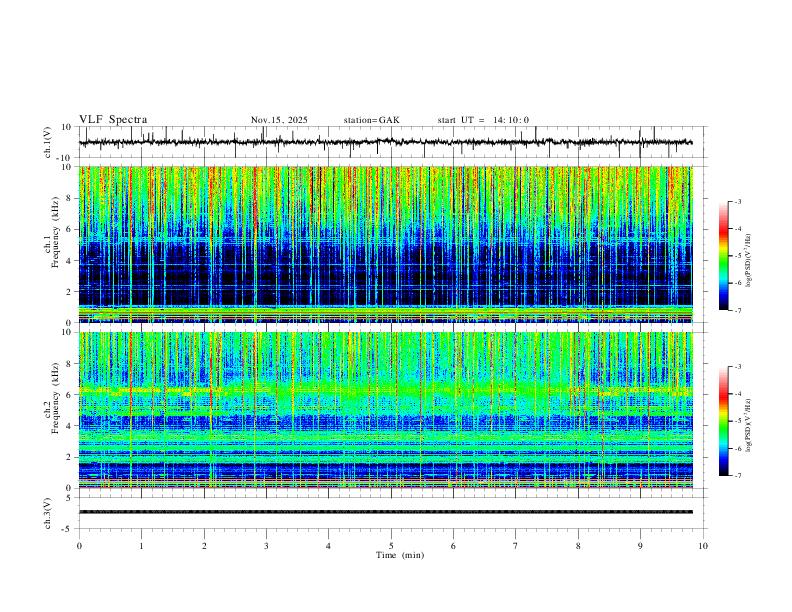
Task: Click the ch.1 spectrogram color bar
Action: point(723,256)
